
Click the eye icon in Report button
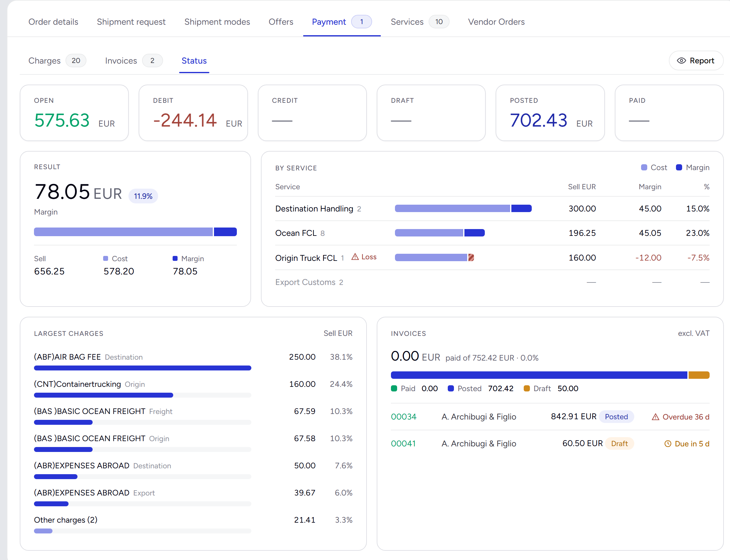coord(681,61)
